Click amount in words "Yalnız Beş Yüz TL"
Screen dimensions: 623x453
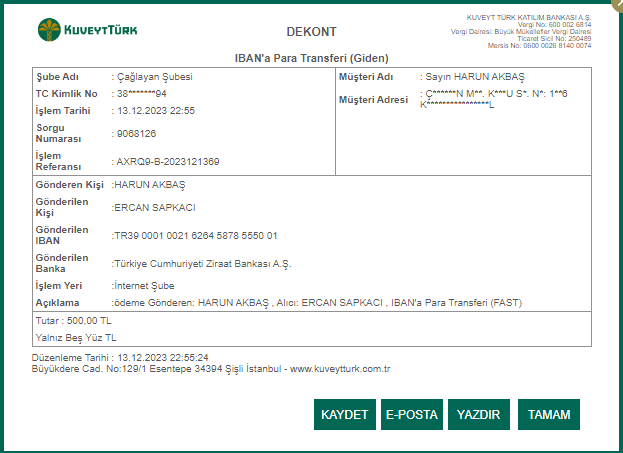tap(76, 338)
